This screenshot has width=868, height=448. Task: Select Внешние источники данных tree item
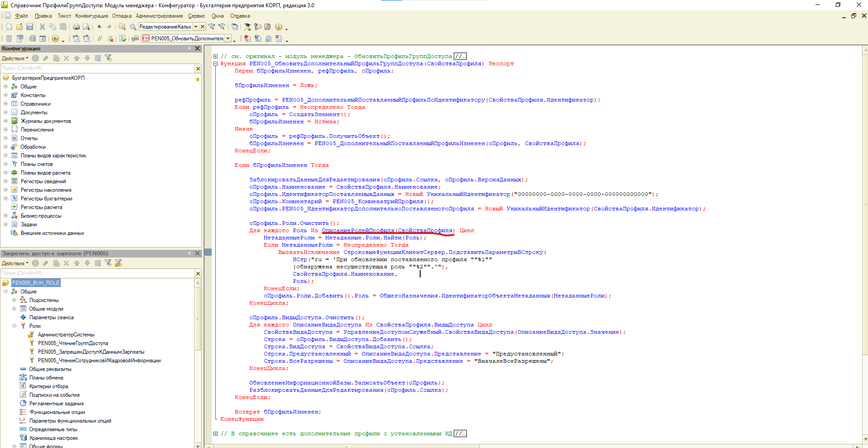click(53, 233)
